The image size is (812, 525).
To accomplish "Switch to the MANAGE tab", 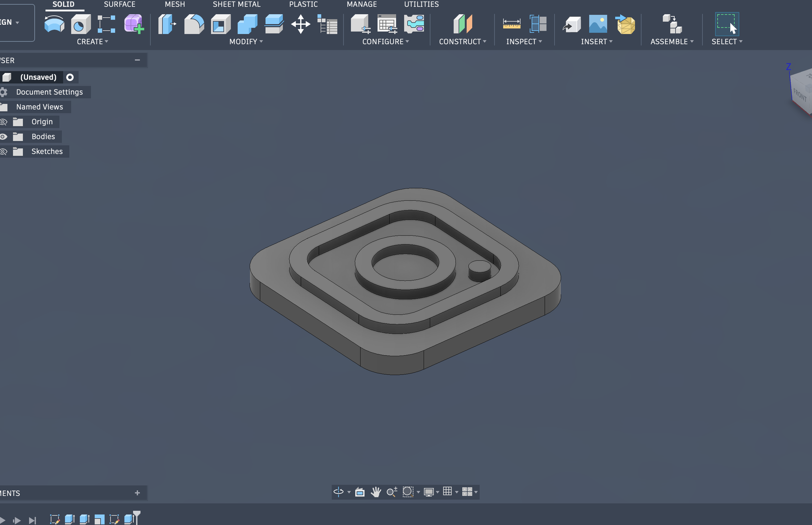I will [x=362, y=4].
